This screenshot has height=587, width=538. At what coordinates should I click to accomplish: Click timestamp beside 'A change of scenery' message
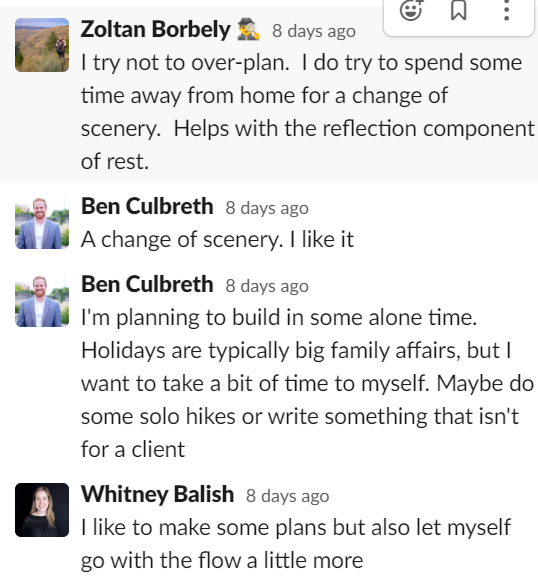(267, 208)
